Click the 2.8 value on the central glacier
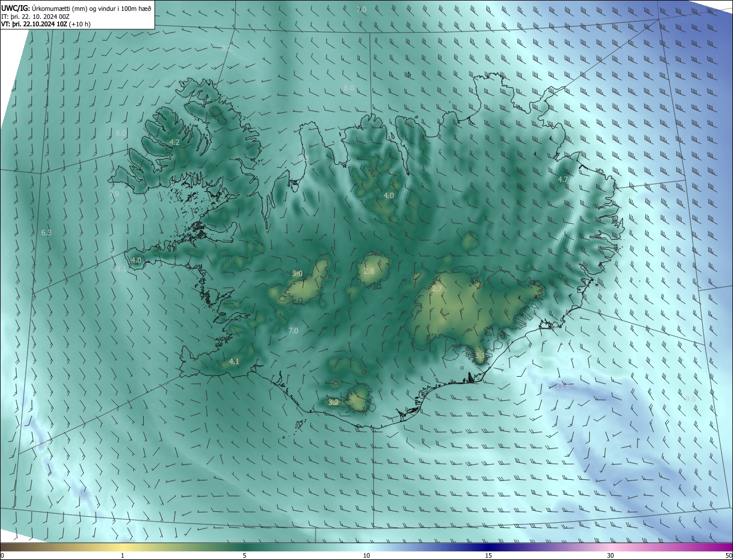The image size is (733, 560). click(x=369, y=271)
